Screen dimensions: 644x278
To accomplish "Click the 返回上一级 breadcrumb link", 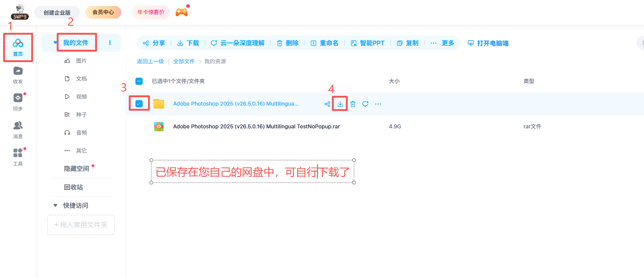I will pyautogui.click(x=150, y=61).
